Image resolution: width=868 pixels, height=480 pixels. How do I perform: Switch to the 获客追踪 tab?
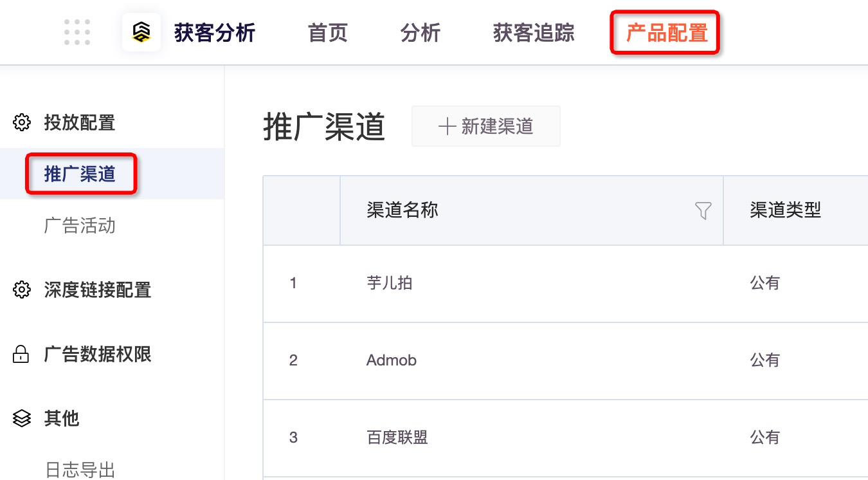532,33
